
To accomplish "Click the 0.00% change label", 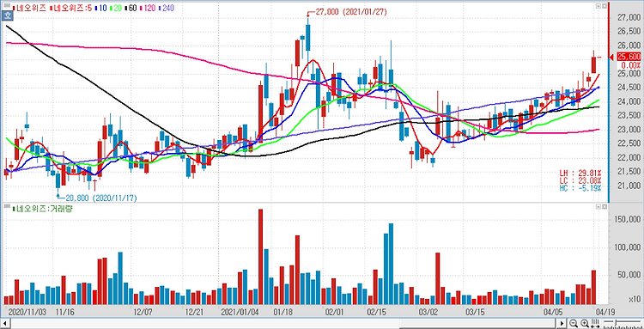I will pos(632,65).
